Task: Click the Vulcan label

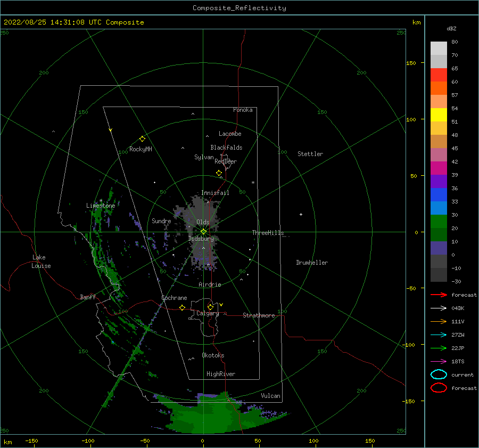Action: [x=271, y=396]
